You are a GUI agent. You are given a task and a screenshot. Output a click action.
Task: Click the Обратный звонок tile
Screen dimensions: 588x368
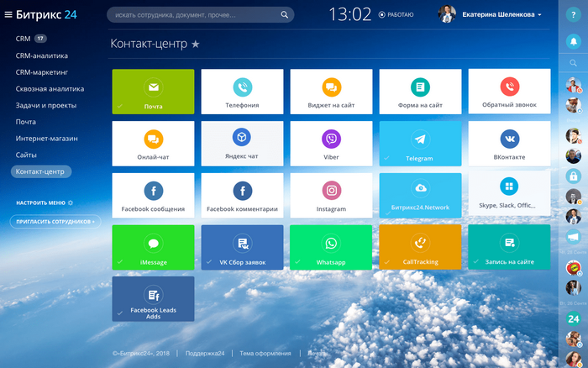coord(509,91)
